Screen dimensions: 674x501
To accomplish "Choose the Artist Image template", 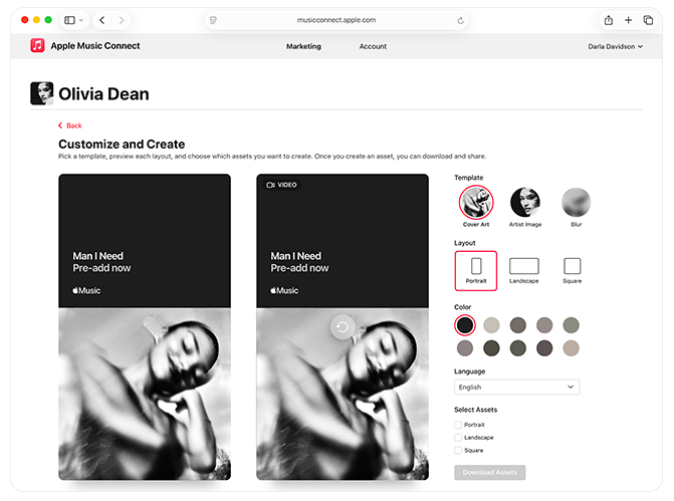I will [x=525, y=203].
